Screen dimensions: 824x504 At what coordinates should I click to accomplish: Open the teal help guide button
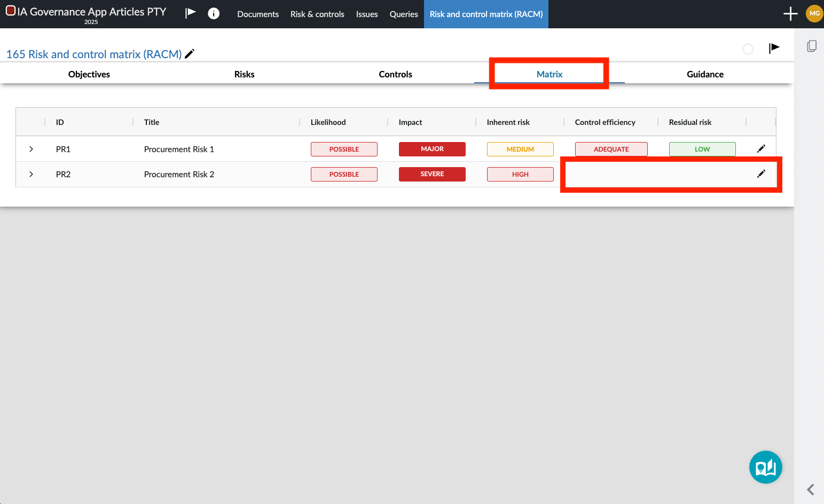pos(765,467)
